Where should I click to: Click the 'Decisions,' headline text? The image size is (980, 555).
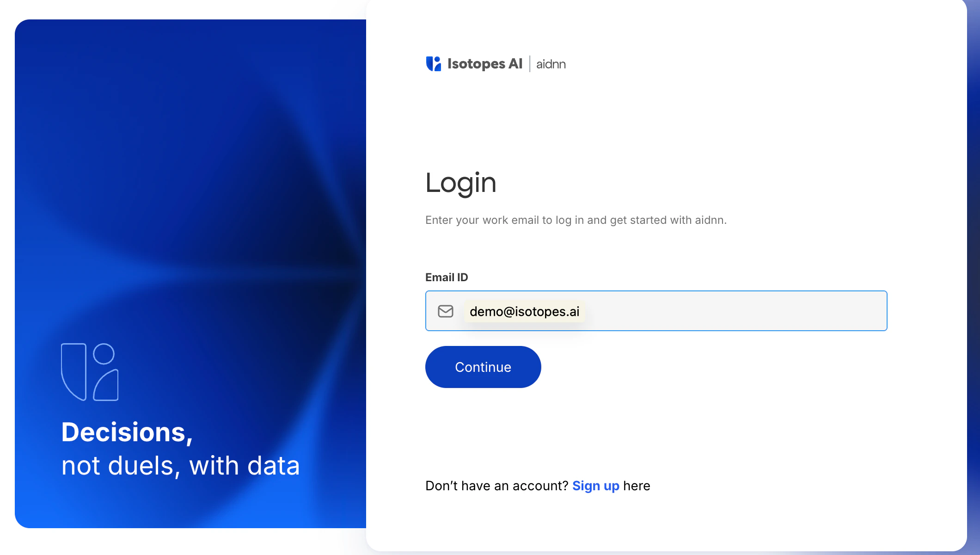[127, 432]
